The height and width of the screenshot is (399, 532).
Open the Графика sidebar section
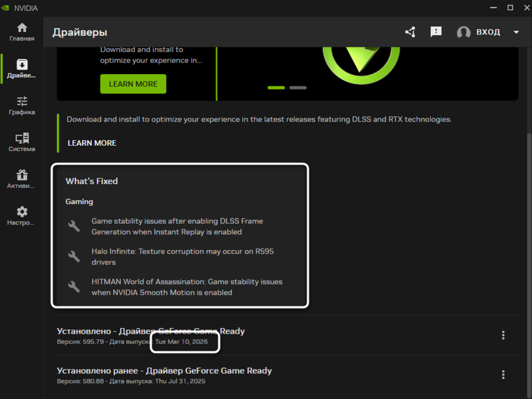coord(22,106)
